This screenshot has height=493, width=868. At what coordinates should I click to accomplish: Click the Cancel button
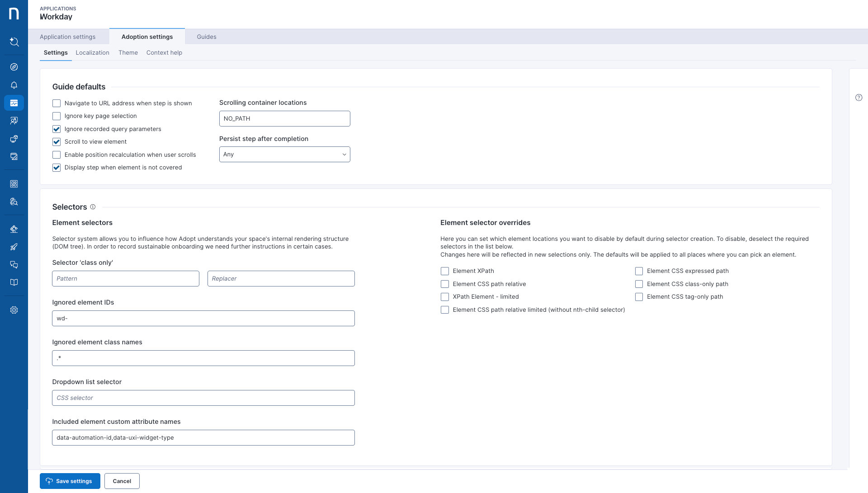[122, 481]
